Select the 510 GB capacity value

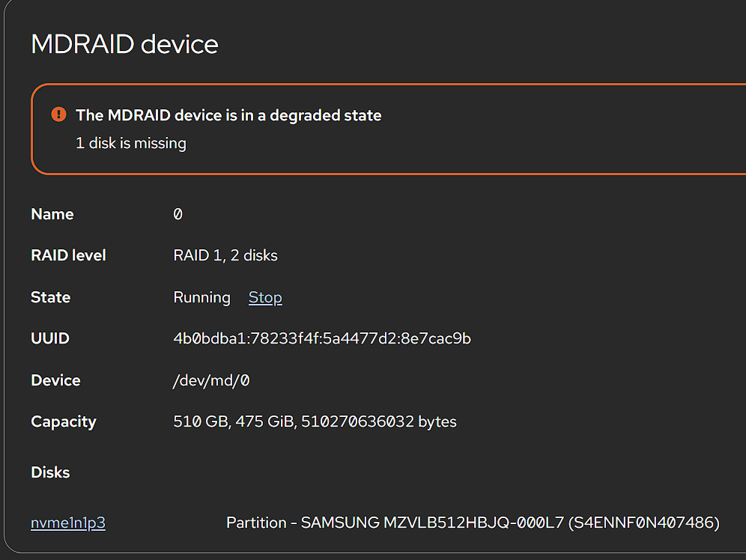[x=315, y=421]
